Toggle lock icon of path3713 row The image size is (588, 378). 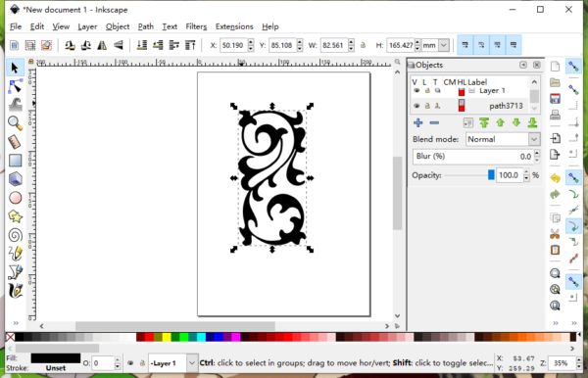(427, 106)
